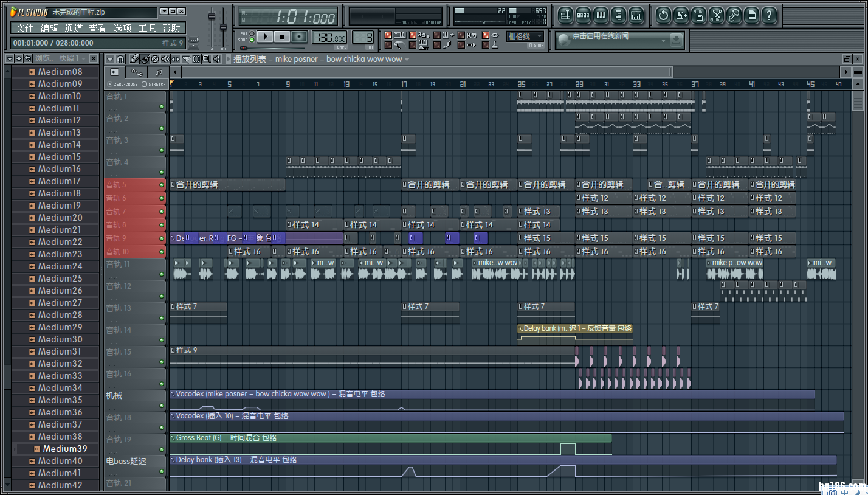The height and width of the screenshot is (495, 868).
Task: Open the Piano Roll window button
Action: tap(601, 15)
